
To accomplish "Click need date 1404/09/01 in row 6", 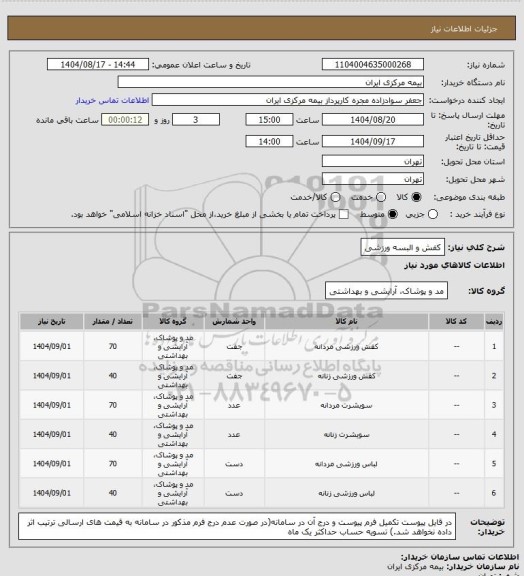I will 51,493.
